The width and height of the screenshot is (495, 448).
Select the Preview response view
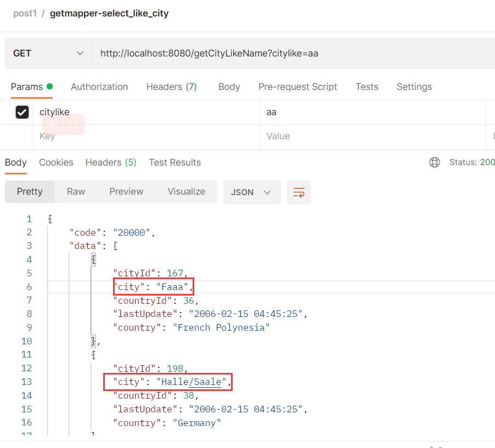click(x=126, y=191)
